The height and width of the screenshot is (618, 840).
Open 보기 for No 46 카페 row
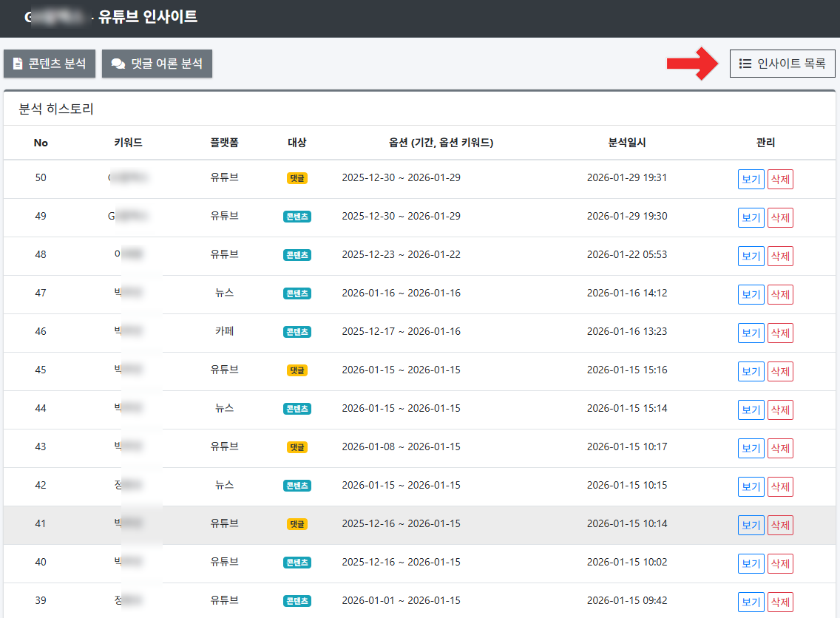(x=751, y=333)
